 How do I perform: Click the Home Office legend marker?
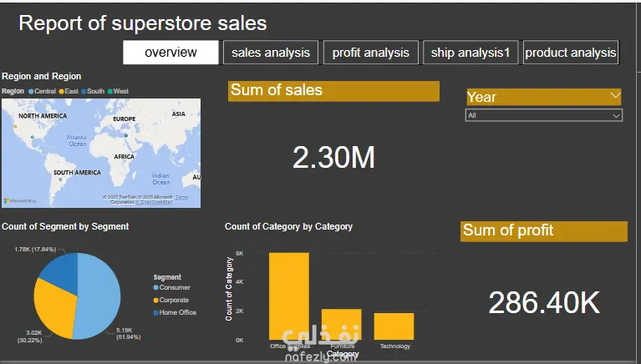tap(155, 313)
